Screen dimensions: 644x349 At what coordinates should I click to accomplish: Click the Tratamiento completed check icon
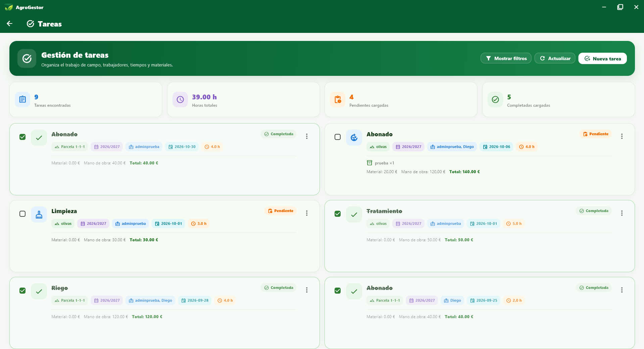[x=354, y=214]
